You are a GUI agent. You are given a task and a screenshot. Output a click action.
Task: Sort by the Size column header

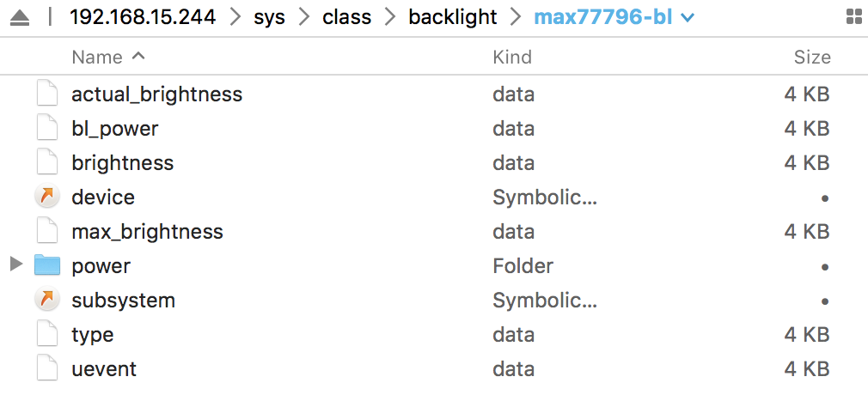click(x=811, y=58)
